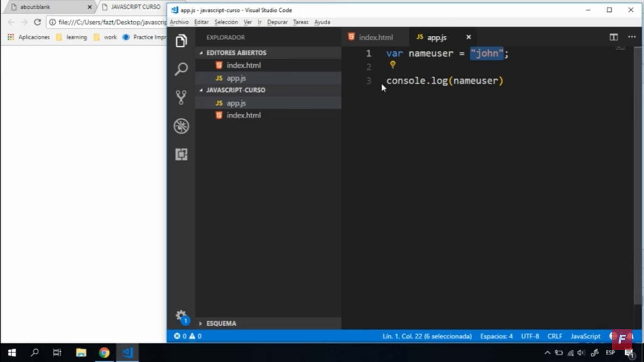Close the app.js editor tab
Screen dimensions: 644x362
[x=469, y=37]
